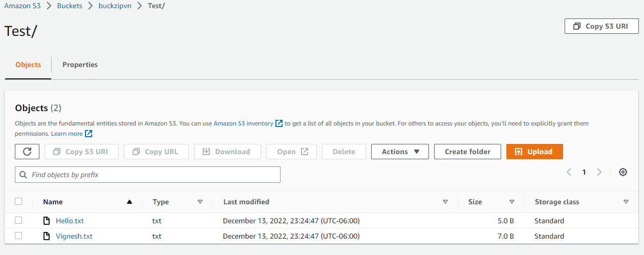
Task: Select the Objects tab
Action: coord(28,65)
